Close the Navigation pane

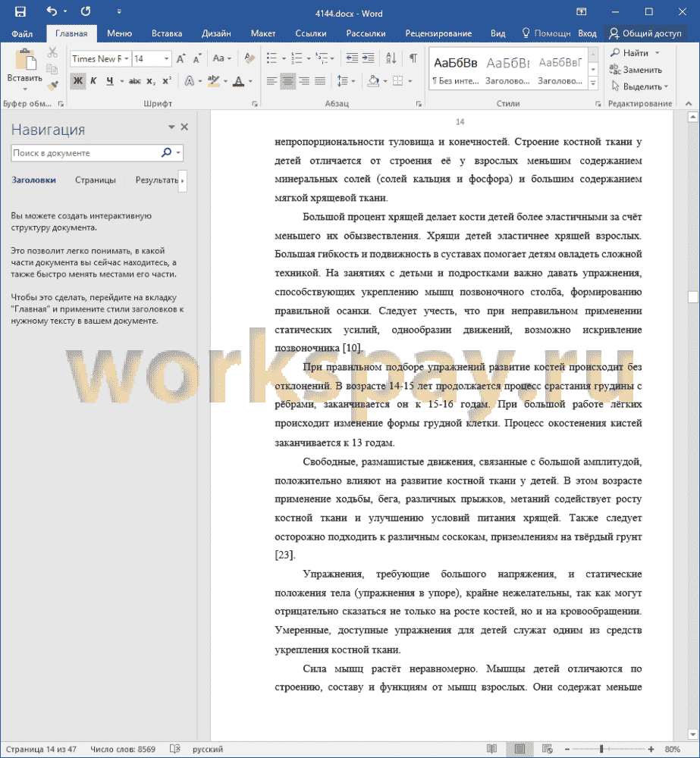184,127
